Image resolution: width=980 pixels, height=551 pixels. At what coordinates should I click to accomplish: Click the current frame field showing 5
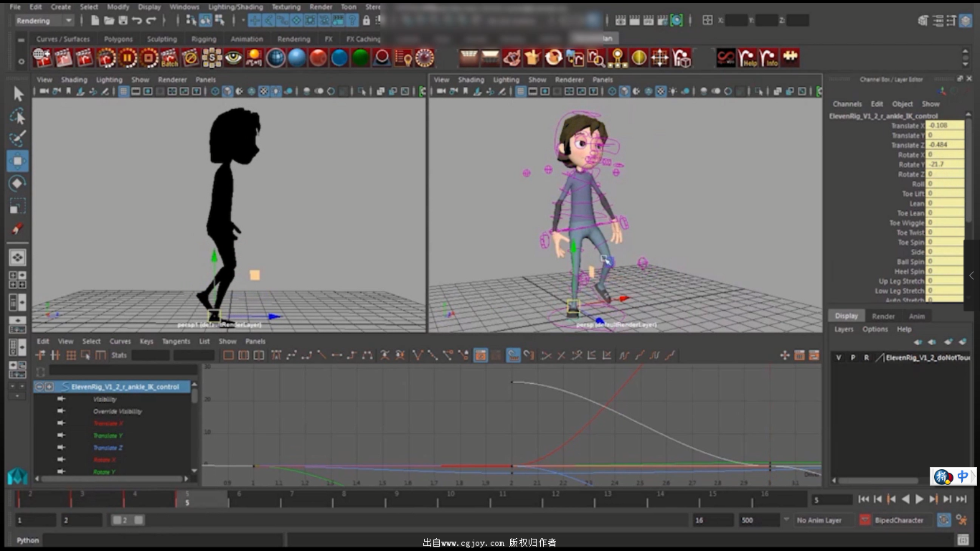(831, 499)
